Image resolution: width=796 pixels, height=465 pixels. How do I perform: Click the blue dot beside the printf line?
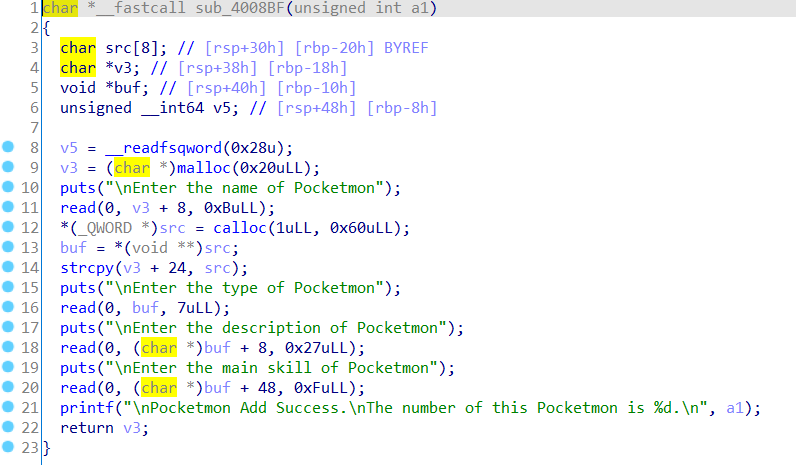point(8,407)
